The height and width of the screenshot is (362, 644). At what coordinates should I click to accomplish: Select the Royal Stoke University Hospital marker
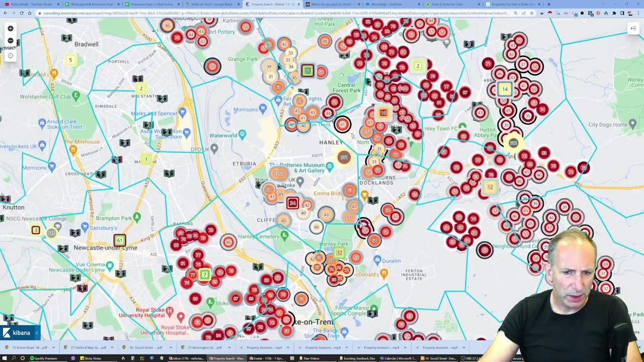point(170,311)
